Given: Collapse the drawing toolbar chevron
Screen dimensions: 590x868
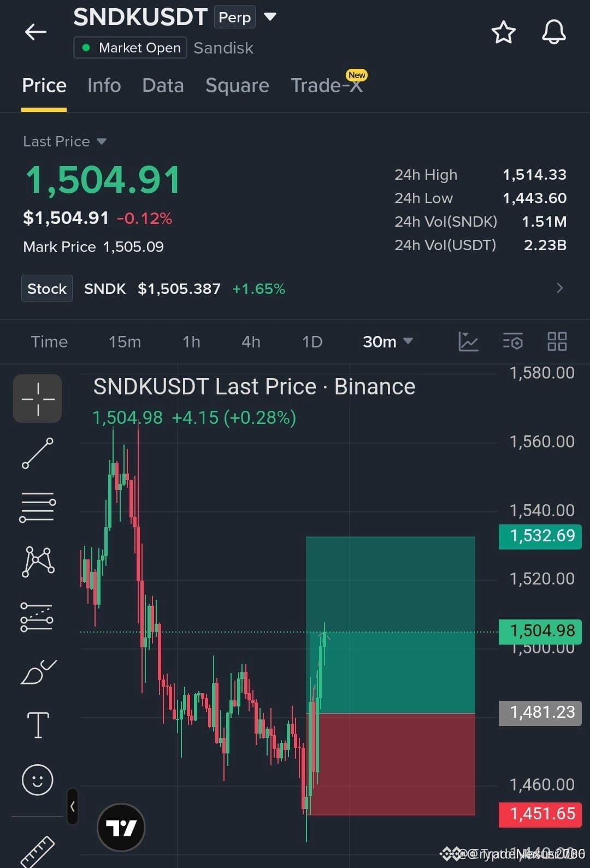Looking at the screenshot, I should 72,806.
